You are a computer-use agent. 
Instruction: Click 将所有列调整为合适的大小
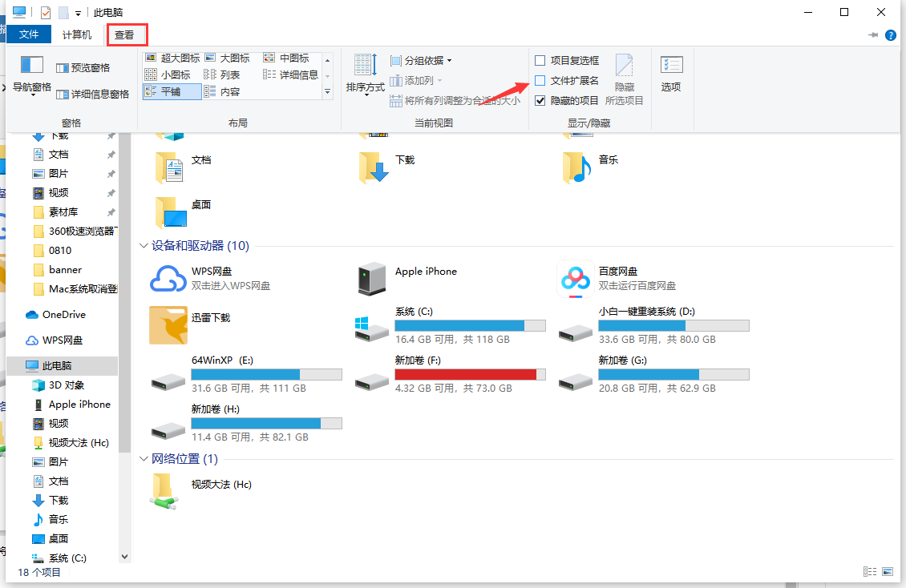(x=462, y=99)
